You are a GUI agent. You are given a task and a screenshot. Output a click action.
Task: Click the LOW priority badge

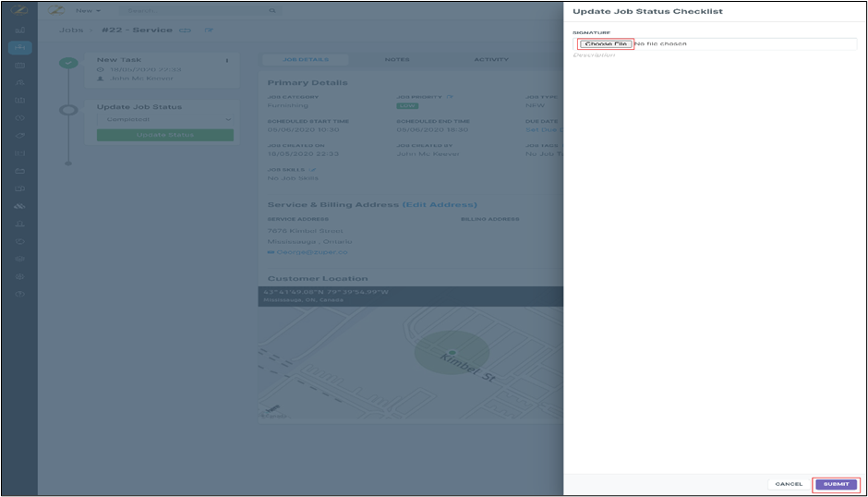407,106
